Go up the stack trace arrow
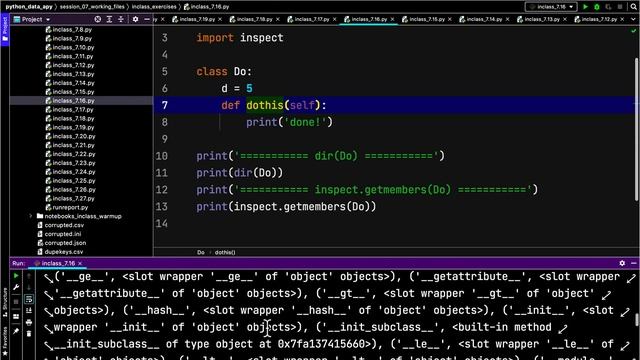The height and width of the screenshot is (360, 640). (x=29, y=276)
